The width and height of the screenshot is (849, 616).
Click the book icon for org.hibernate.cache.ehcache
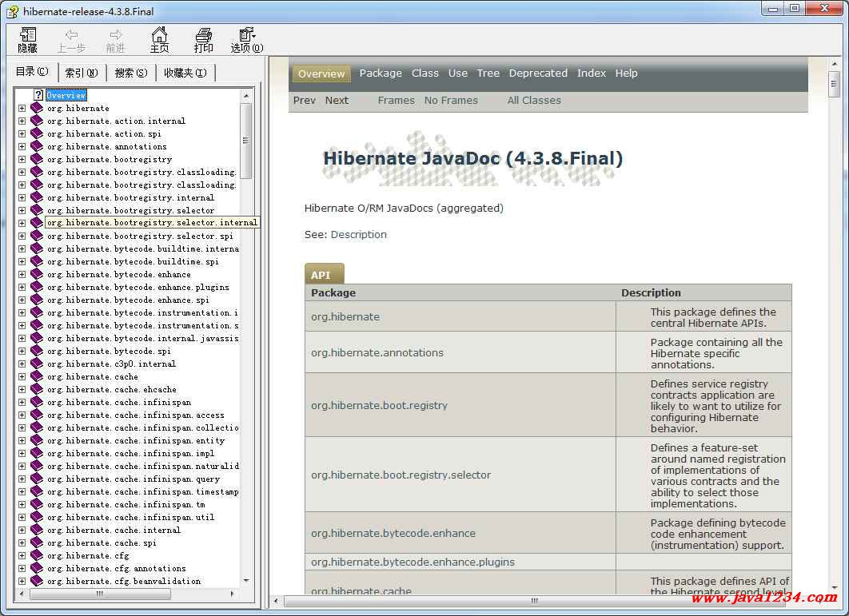tap(36, 389)
